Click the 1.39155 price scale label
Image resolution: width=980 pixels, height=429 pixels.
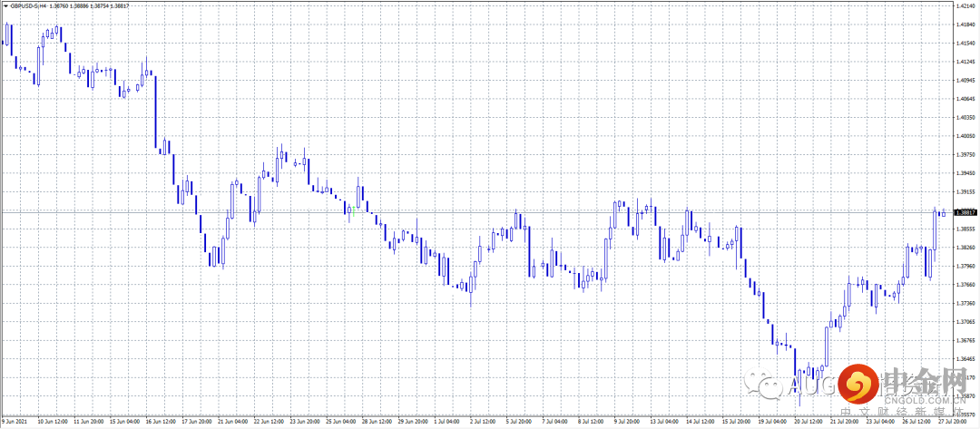pos(965,192)
